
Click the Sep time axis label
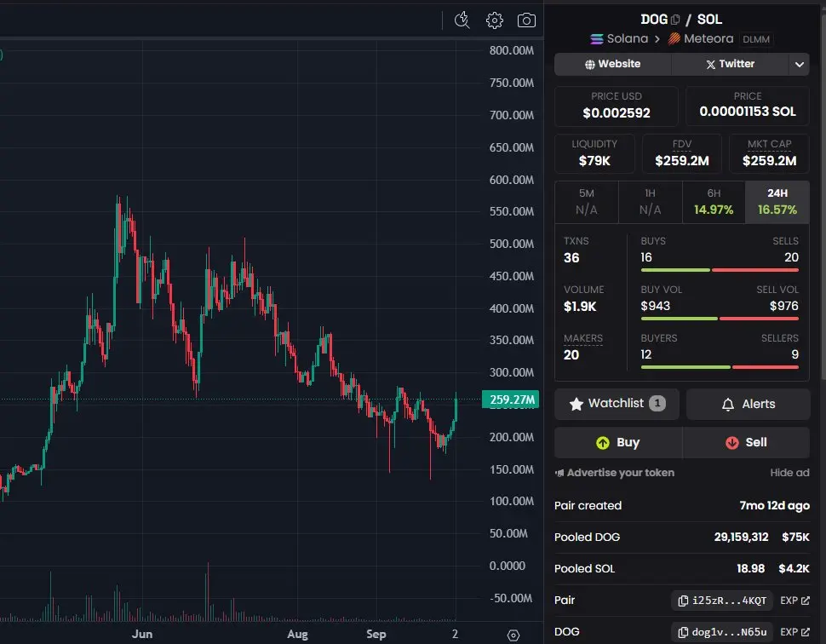pos(376,634)
